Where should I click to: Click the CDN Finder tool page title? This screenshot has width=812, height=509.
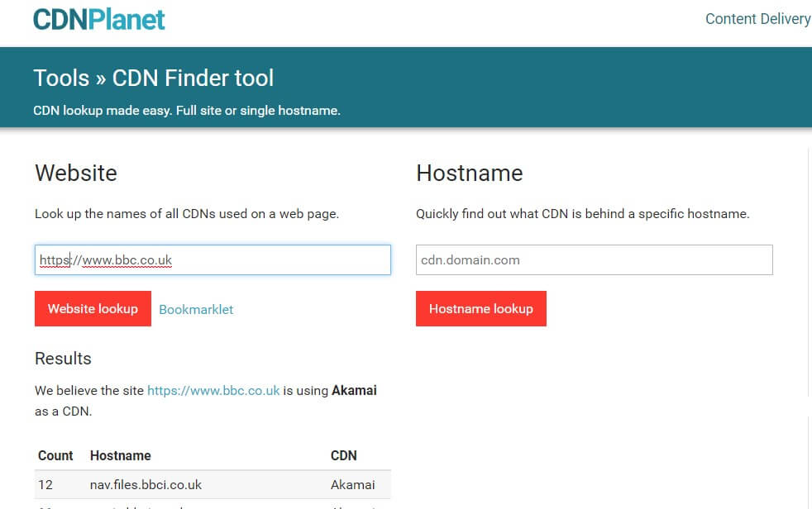pyautogui.click(x=193, y=78)
